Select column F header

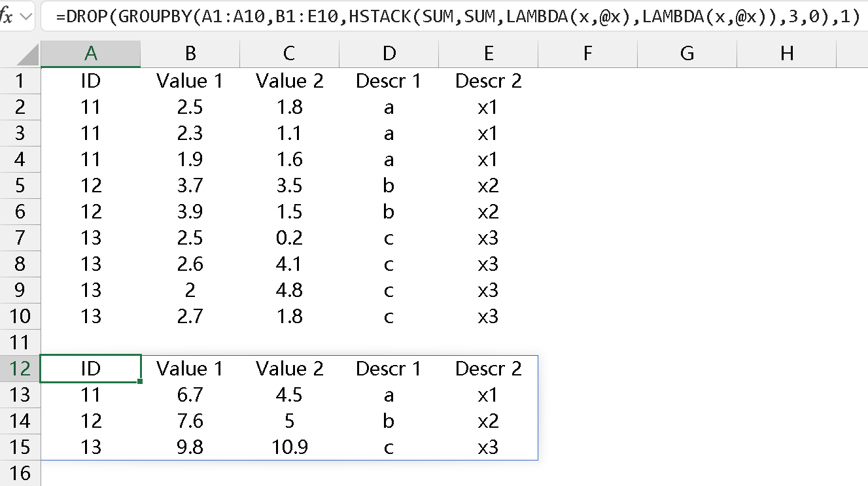587,54
